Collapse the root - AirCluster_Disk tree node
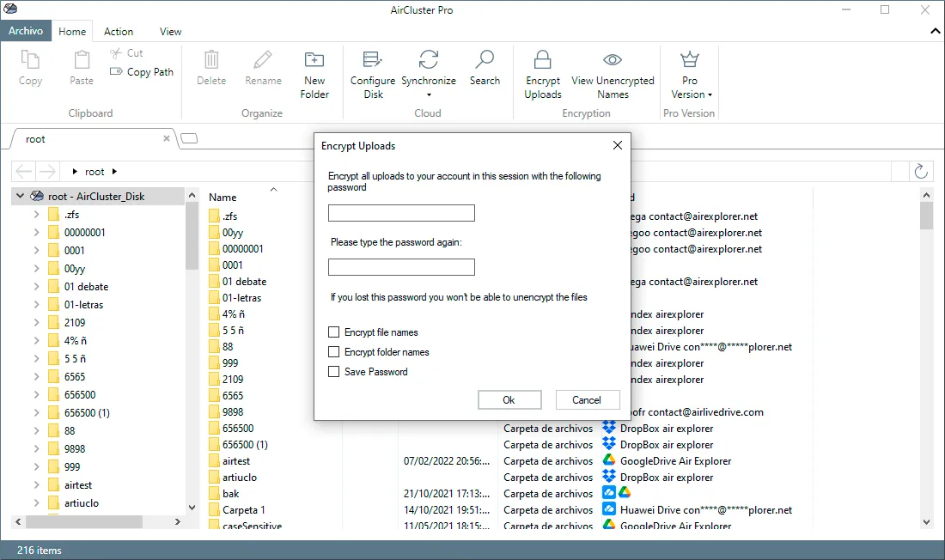This screenshot has height=560, width=945. 20,196
